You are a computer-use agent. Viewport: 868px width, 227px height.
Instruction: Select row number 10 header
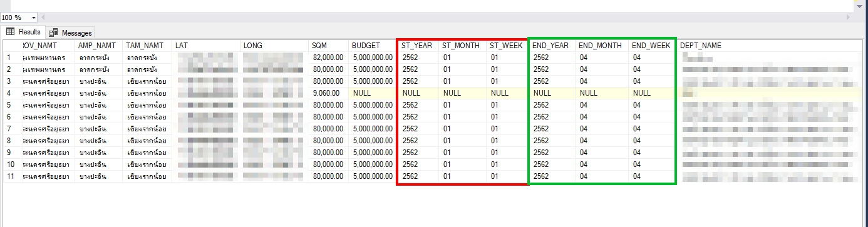pyautogui.click(x=13, y=164)
